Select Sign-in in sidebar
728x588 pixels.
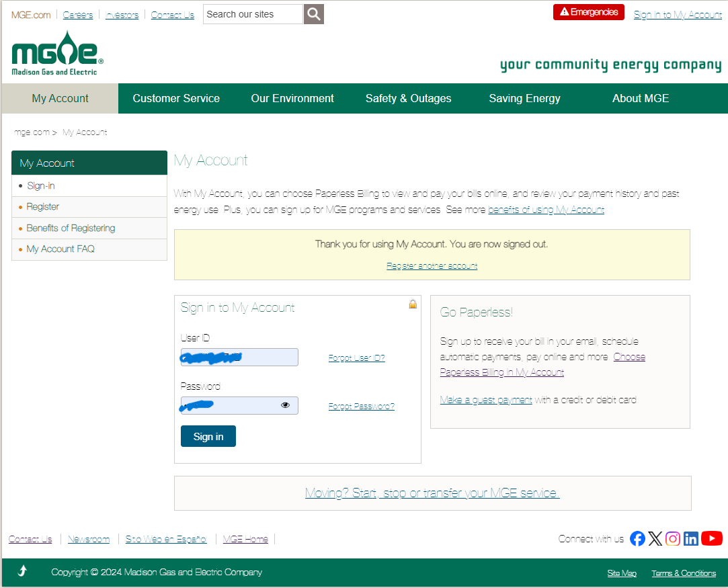tap(89, 185)
